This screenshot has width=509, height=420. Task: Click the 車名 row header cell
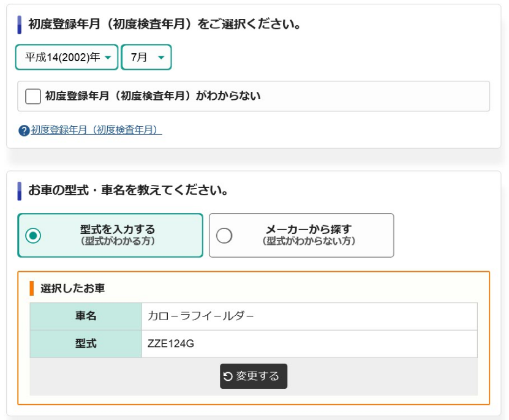click(86, 317)
